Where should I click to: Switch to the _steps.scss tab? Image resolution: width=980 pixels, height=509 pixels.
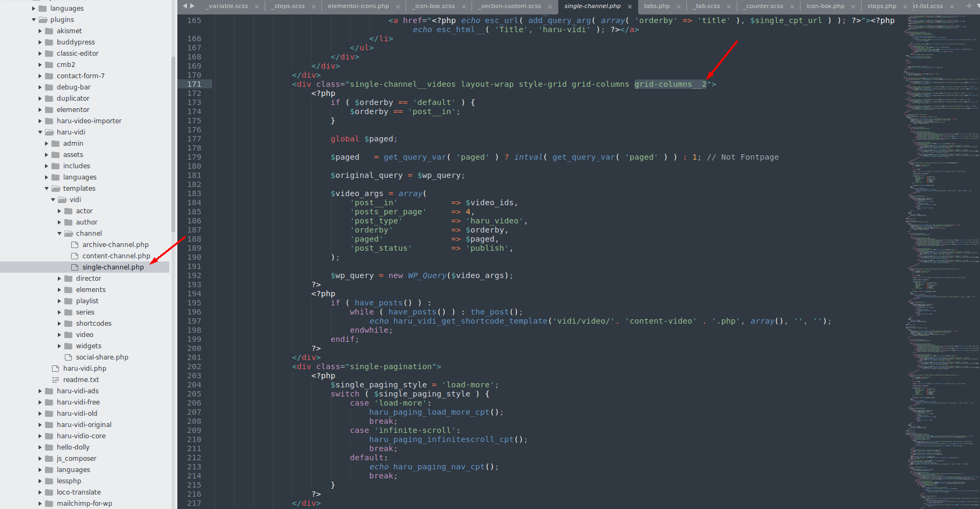tap(288, 6)
